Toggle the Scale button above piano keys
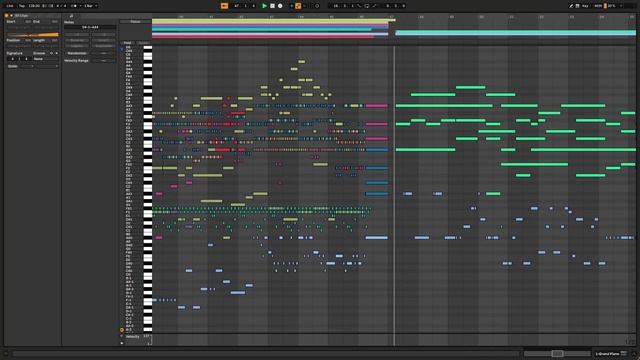 click(x=143, y=43)
